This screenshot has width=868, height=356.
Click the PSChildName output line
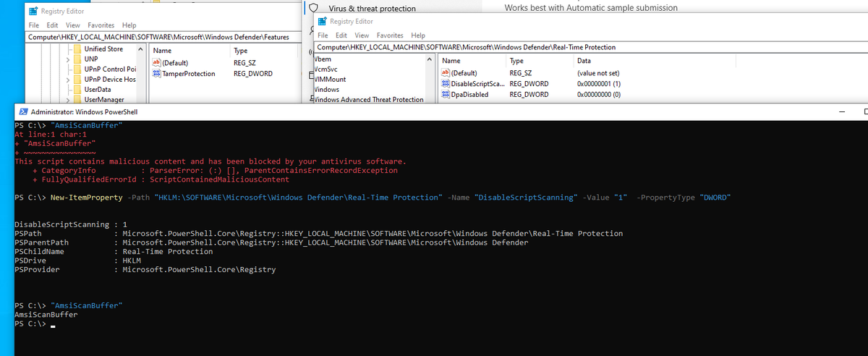click(114, 252)
